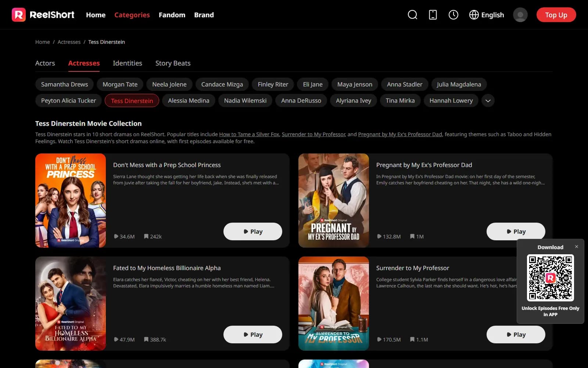588x368 pixels.
Task: Select Morgan Tate actress chip
Action: (120, 84)
